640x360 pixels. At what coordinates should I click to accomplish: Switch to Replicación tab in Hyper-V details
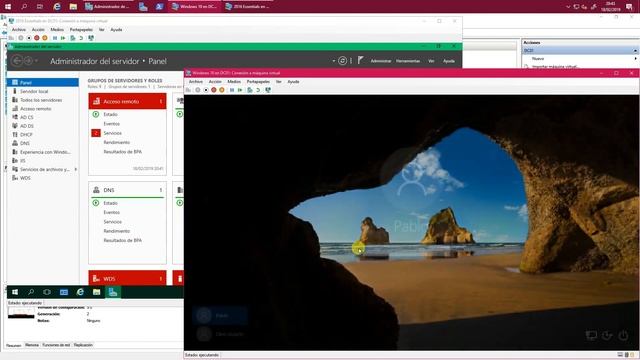coord(83,345)
